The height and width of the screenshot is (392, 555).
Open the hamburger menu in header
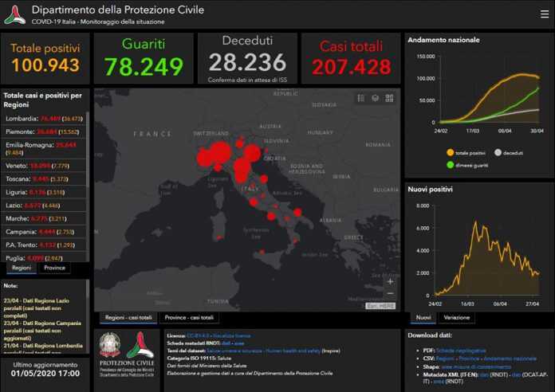(544, 14)
